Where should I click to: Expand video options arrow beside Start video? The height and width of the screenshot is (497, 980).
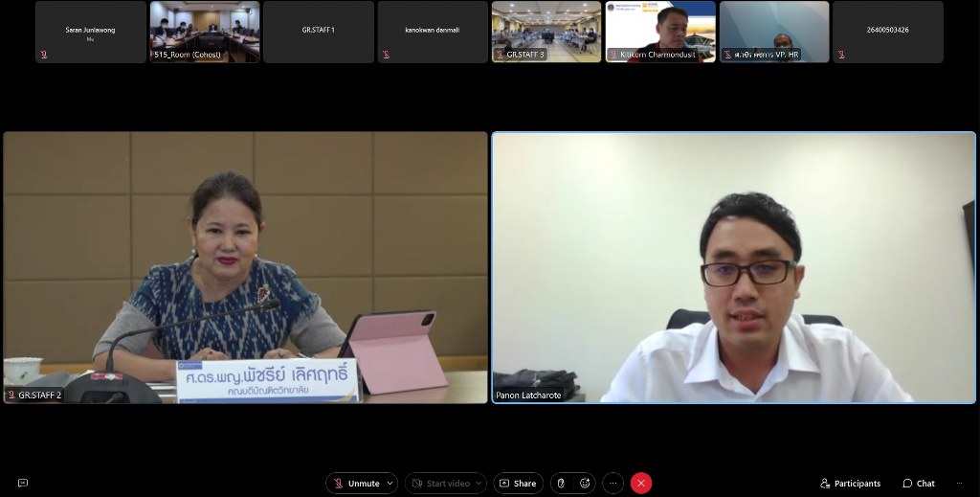tap(479, 484)
